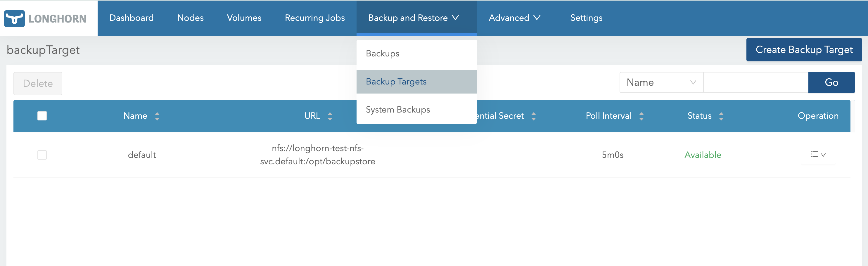Screen dimensions: 868x266
Task: Toggle the select-all checkbox in table header
Action: [x=42, y=116]
